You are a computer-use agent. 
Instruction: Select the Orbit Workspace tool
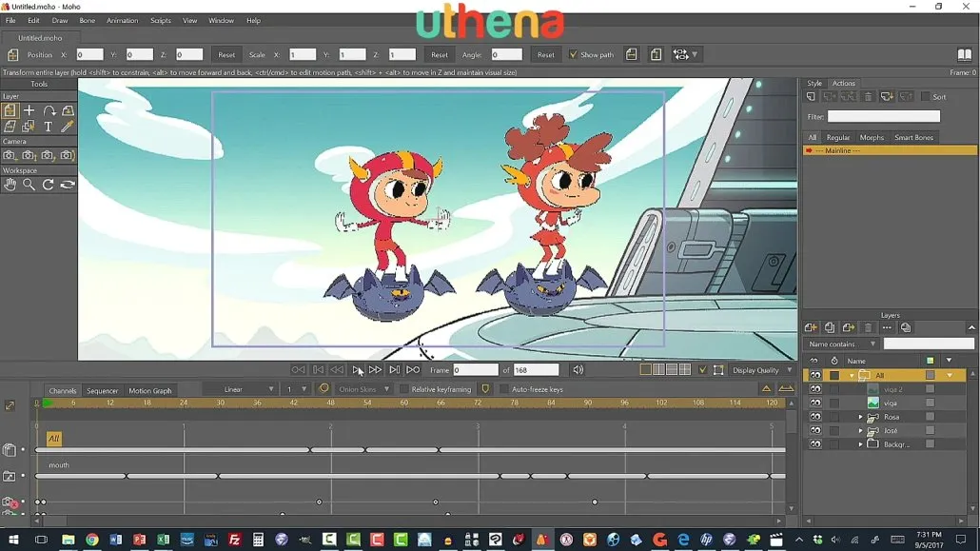pos(67,185)
